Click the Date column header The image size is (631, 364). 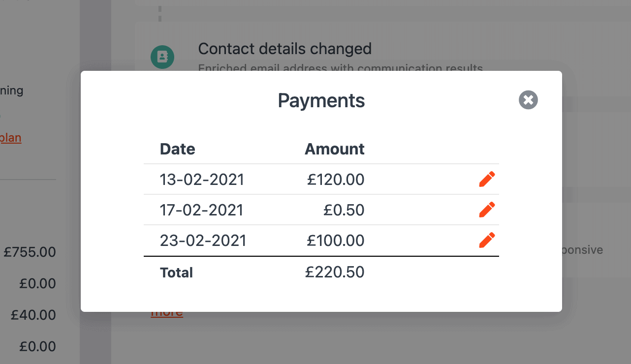[x=178, y=149]
